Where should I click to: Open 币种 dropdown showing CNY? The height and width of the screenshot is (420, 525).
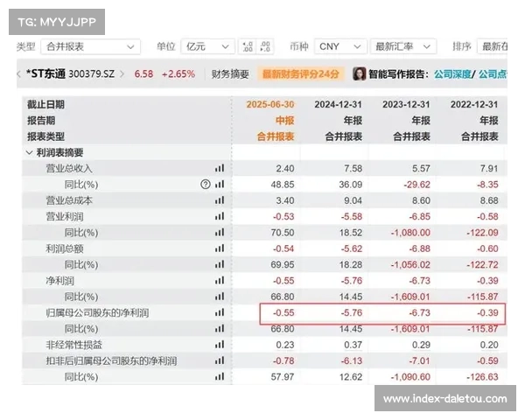(340, 46)
